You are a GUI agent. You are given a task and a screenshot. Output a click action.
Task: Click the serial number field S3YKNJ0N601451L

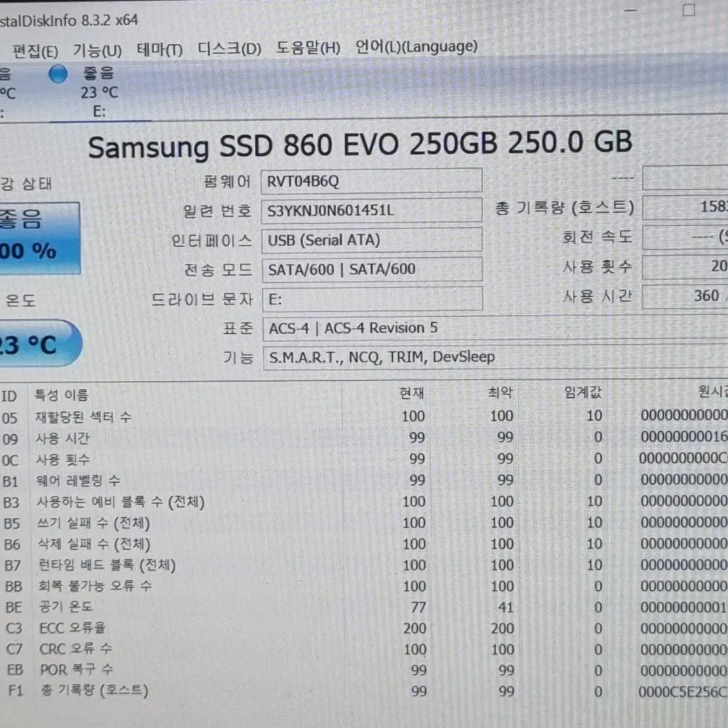[x=371, y=211]
